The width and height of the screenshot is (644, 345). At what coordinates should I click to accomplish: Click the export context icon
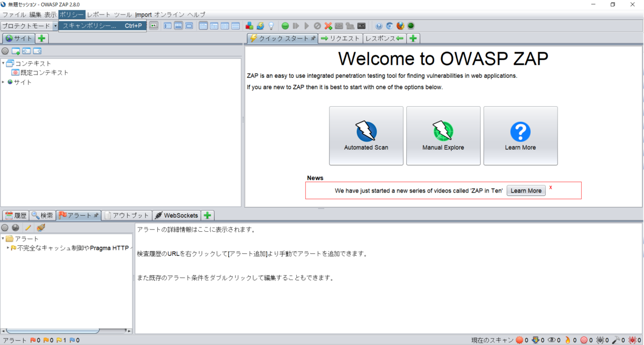tap(37, 51)
